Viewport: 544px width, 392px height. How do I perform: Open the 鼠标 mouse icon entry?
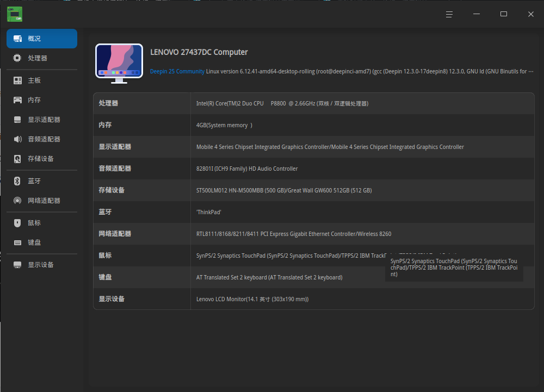(x=17, y=223)
